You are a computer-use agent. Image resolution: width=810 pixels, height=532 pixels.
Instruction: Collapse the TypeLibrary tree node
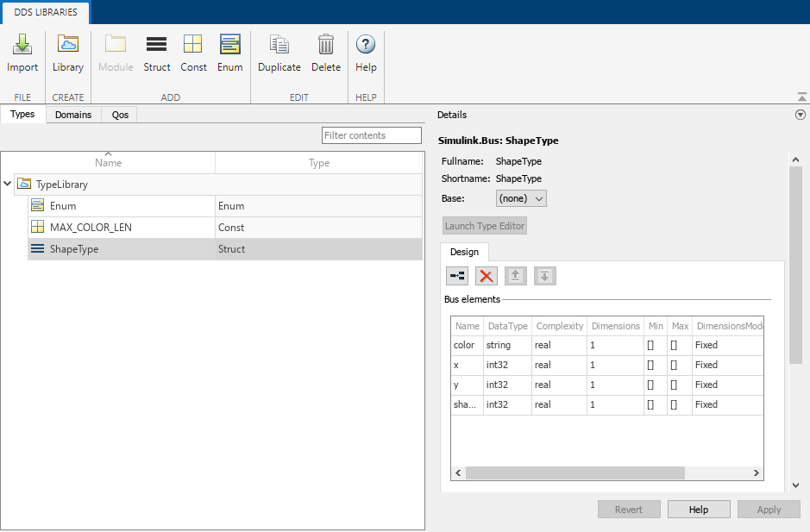(x=7, y=184)
